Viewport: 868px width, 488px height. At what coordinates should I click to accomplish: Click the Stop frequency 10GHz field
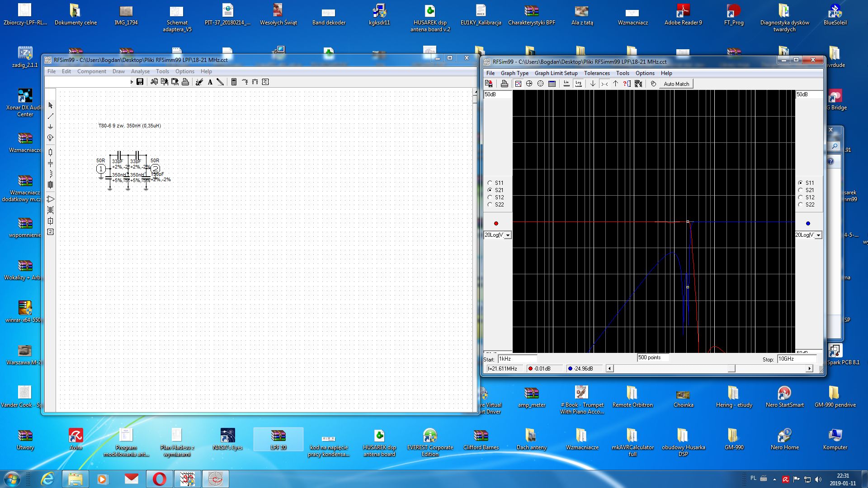(x=796, y=359)
